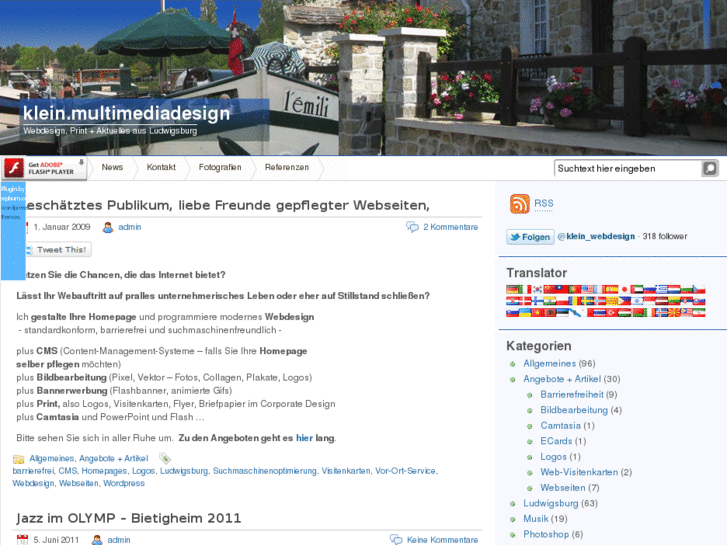This screenshot has width=727, height=545.
Task: Click the 'hier' link in Angeboten sentence
Action: 304,438
